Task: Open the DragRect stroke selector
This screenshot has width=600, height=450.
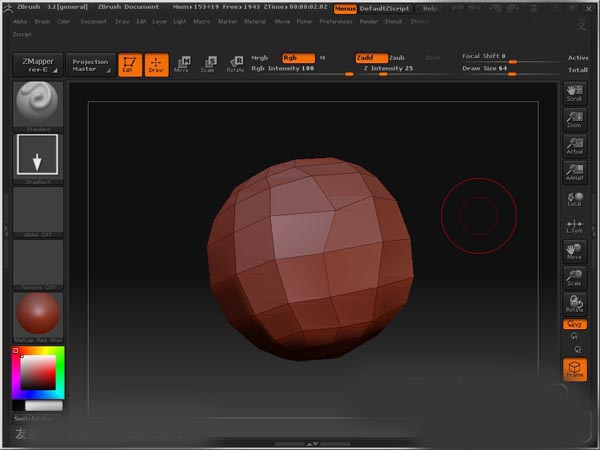Action: click(x=39, y=156)
